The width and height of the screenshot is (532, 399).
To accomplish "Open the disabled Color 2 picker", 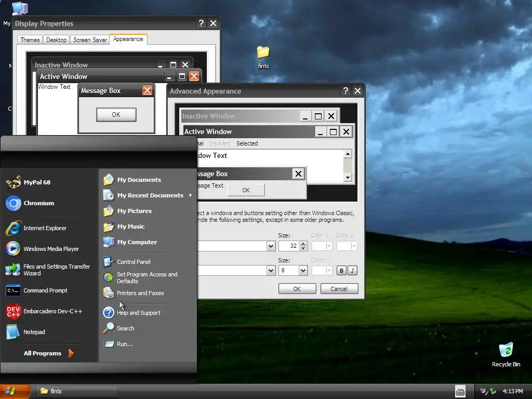I will point(347,246).
